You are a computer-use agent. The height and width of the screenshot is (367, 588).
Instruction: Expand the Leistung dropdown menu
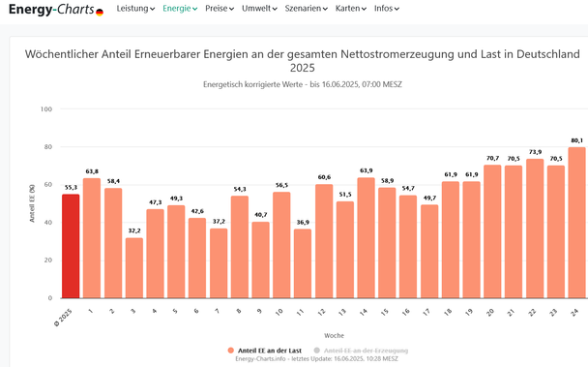pos(135,9)
